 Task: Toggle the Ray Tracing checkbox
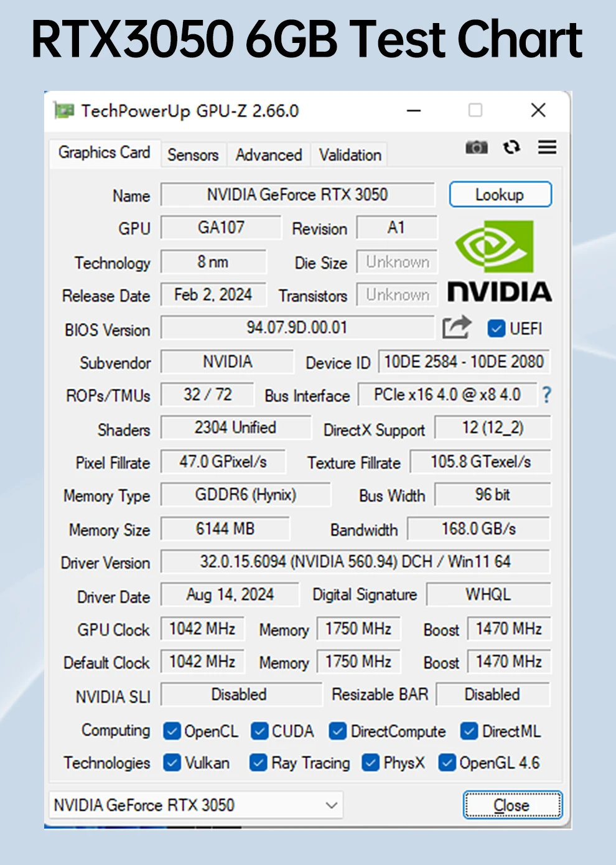[x=258, y=762]
